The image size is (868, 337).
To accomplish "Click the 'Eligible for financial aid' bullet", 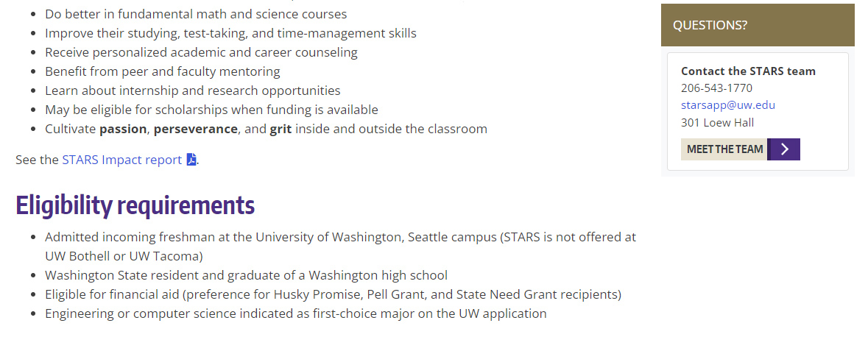I will pyautogui.click(x=333, y=295).
